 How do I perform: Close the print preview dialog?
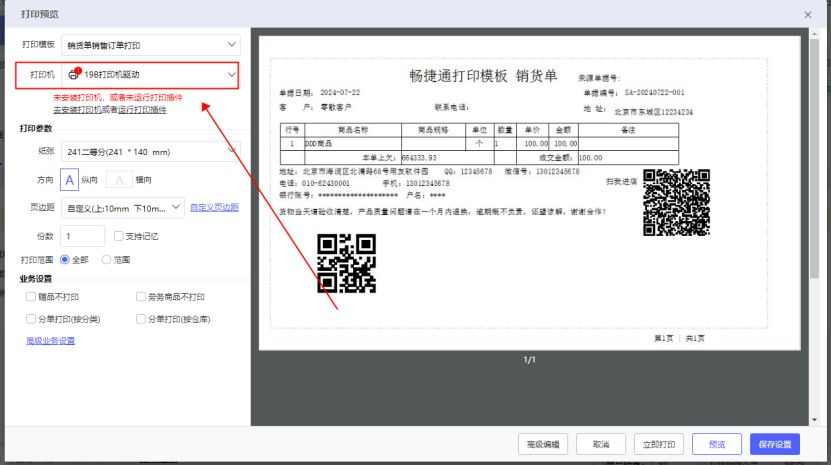click(808, 13)
